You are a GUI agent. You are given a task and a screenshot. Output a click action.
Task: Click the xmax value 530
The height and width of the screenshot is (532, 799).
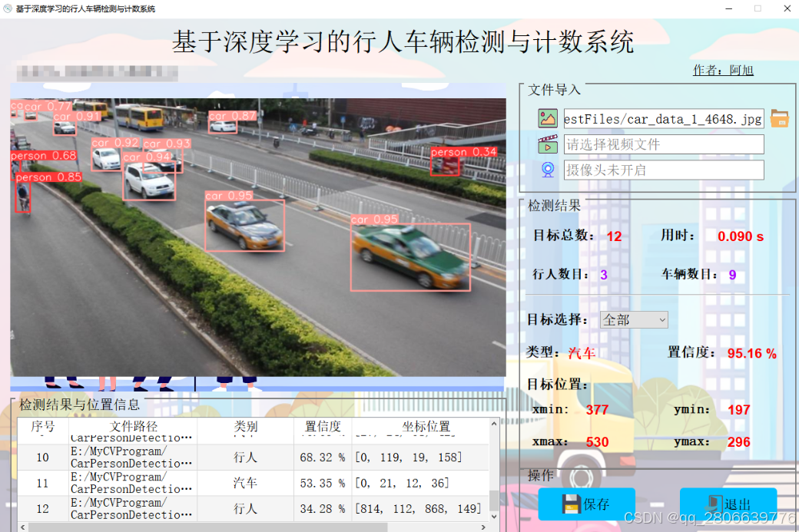click(x=597, y=442)
